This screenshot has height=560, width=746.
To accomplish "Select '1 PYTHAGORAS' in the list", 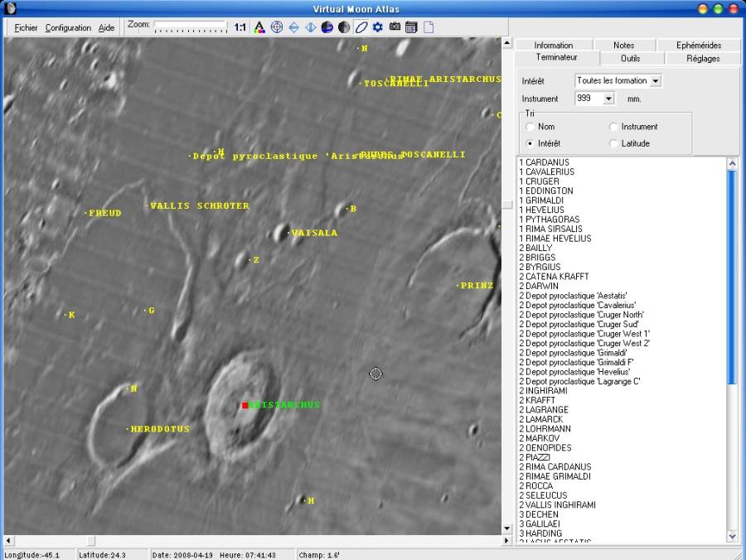I will 549,220.
